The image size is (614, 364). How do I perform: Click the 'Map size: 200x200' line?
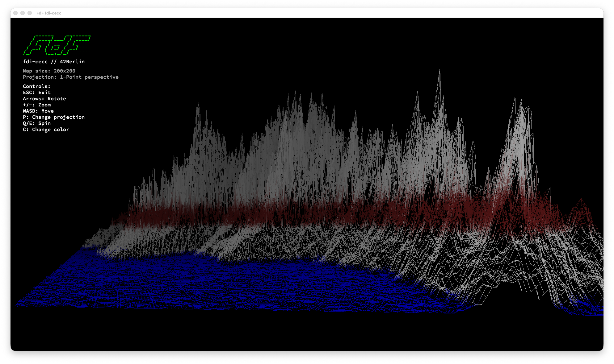[49, 71]
